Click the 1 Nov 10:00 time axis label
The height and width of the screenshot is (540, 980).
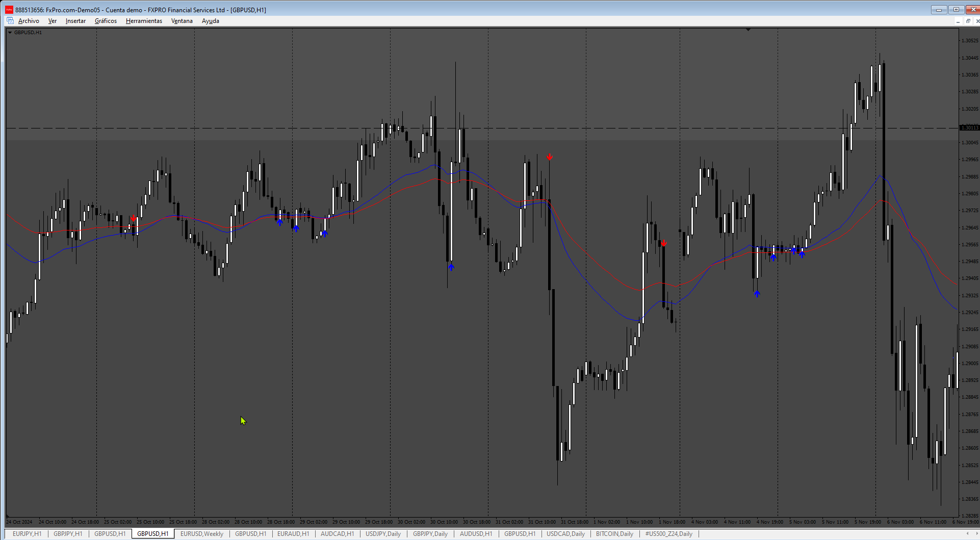point(639,522)
